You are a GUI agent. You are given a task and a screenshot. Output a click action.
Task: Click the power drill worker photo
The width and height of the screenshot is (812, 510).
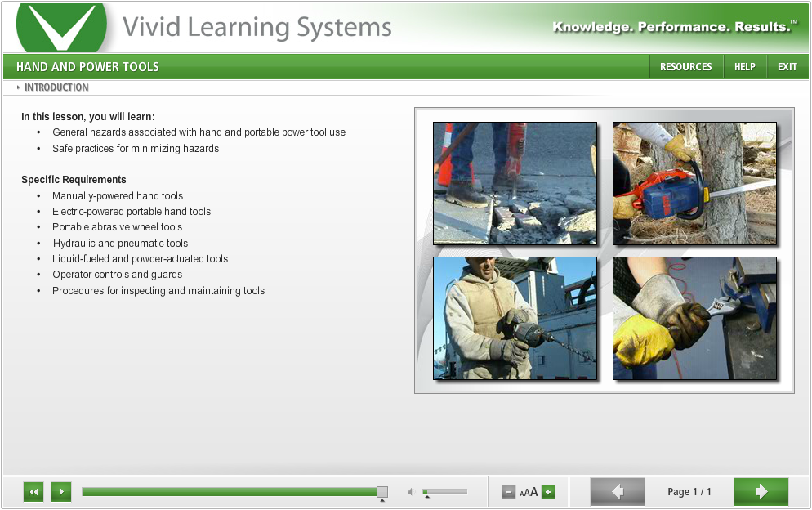(x=515, y=318)
